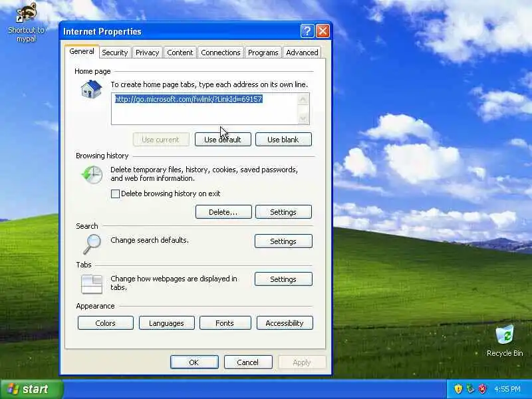Click the home page box scroll down arrow
The height and width of the screenshot is (399, 532).
303,118
